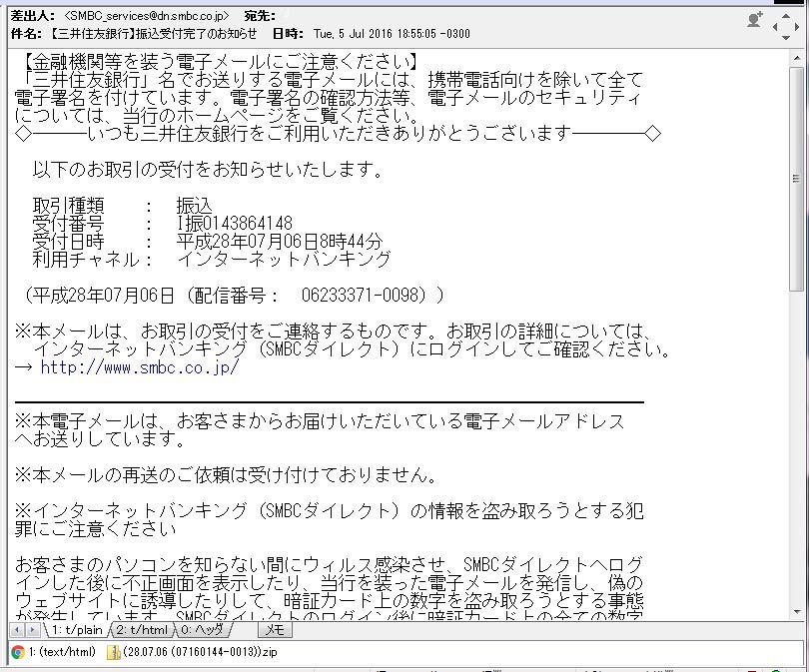Click the 受付日時 value 平成28年07月06日8時44分
Image resolution: width=809 pixels, height=672 pixels.
280,241
